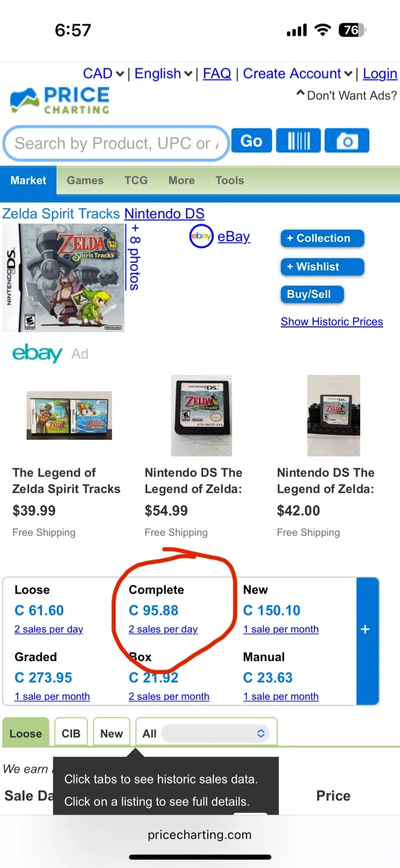Click the PriceCharting logo
The height and width of the screenshot is (868, 400).
tap(60, 101)
